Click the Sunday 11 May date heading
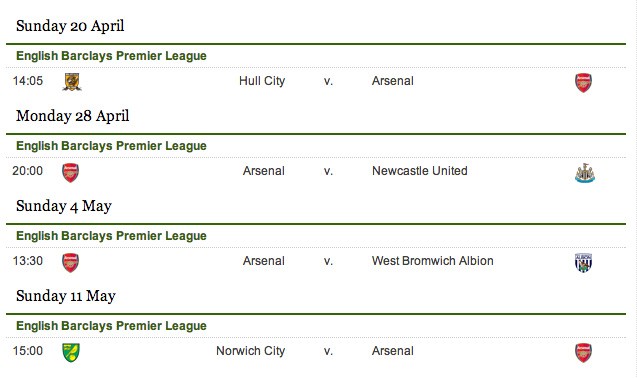 click(x=66, y=296)
